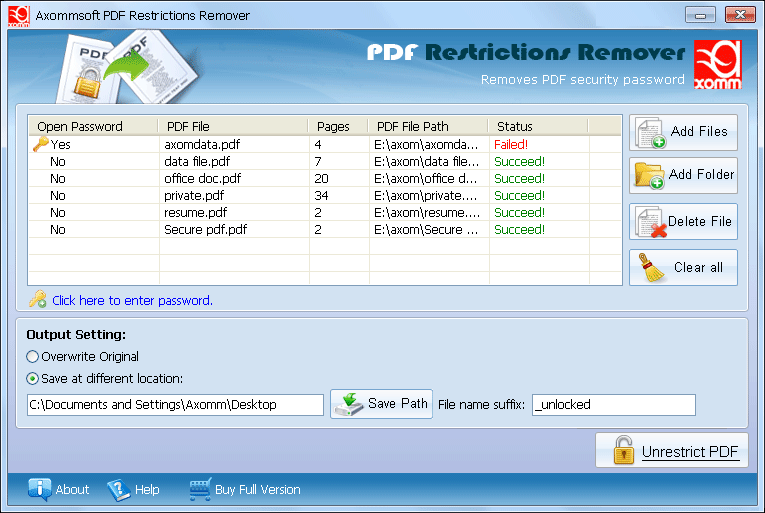The width and height of the screenshot is (765, 513).
Task: Click the Add Folder button label
Action: [701, 174]
